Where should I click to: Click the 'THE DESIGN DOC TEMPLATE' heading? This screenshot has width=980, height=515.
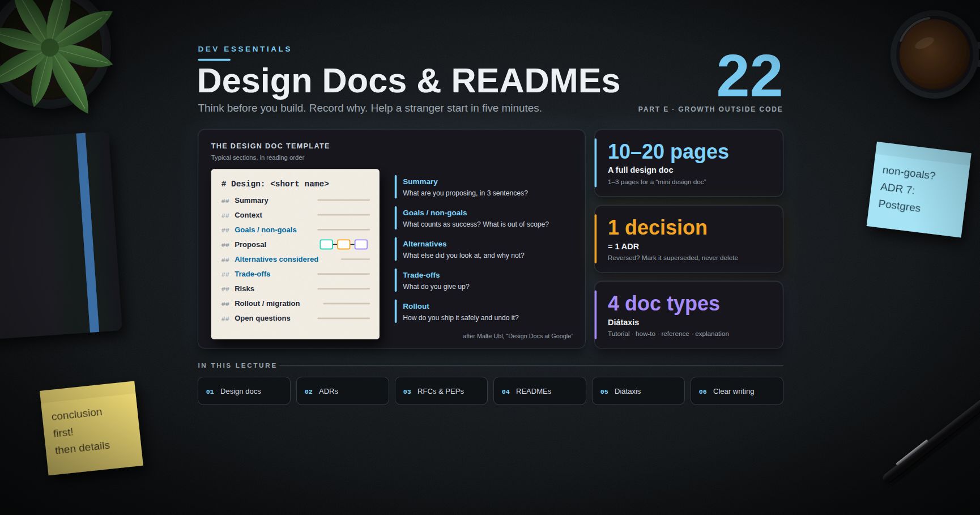point(270,146)
